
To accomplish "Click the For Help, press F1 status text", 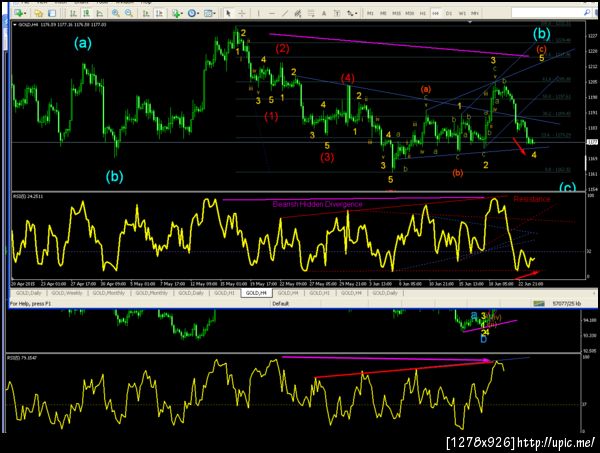I will tap(30, 303).
